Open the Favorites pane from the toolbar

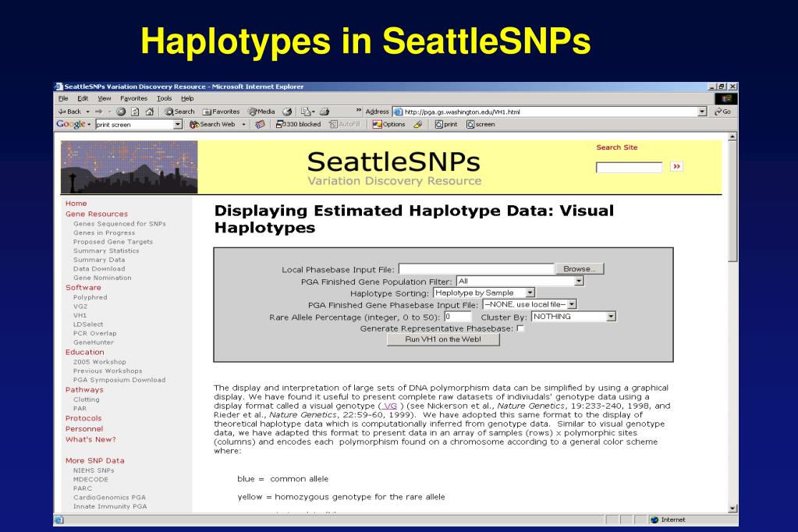[x=221, y=112]
